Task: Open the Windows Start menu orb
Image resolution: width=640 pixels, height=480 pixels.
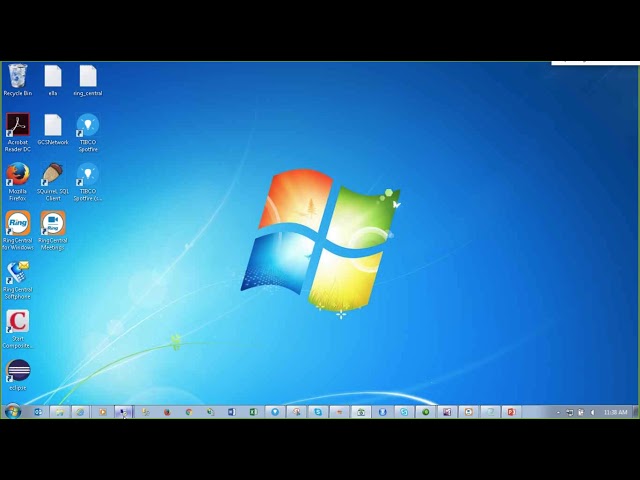Action: 13,411
